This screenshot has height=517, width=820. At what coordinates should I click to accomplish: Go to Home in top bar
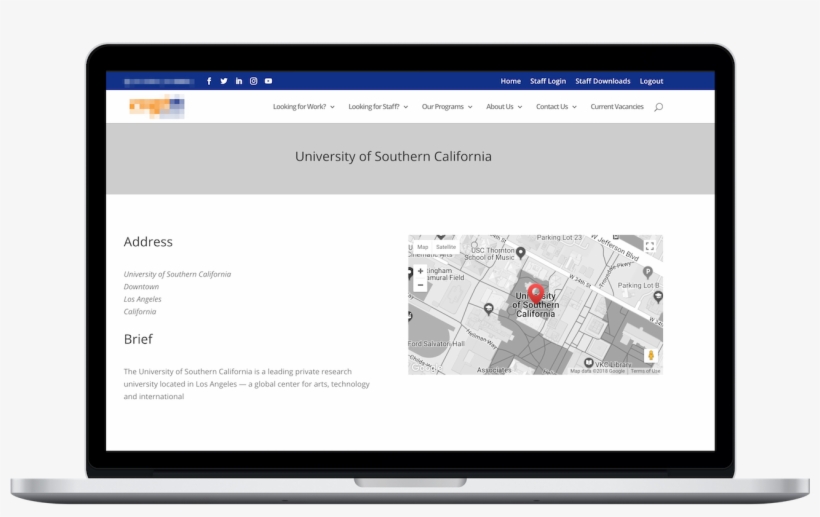[x=510, y=81]
